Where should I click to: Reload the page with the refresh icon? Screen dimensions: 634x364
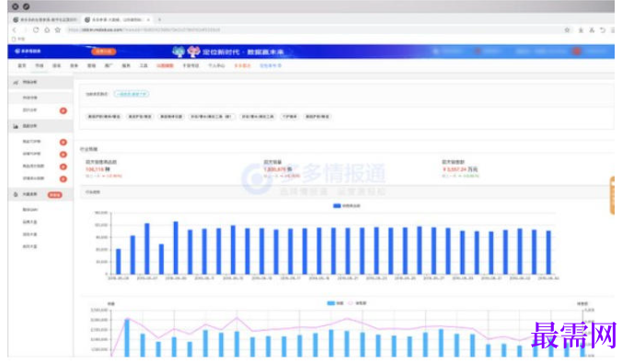(36, 30)
